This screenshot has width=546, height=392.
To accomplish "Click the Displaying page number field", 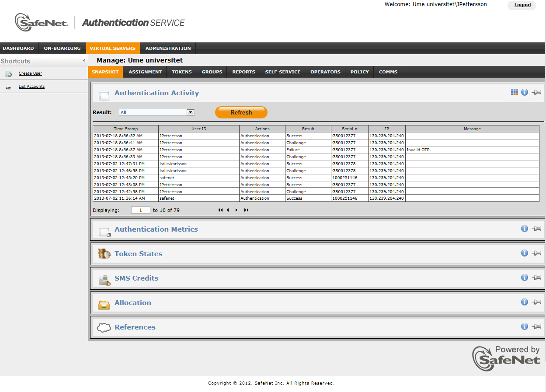I will tap(141, 210).
